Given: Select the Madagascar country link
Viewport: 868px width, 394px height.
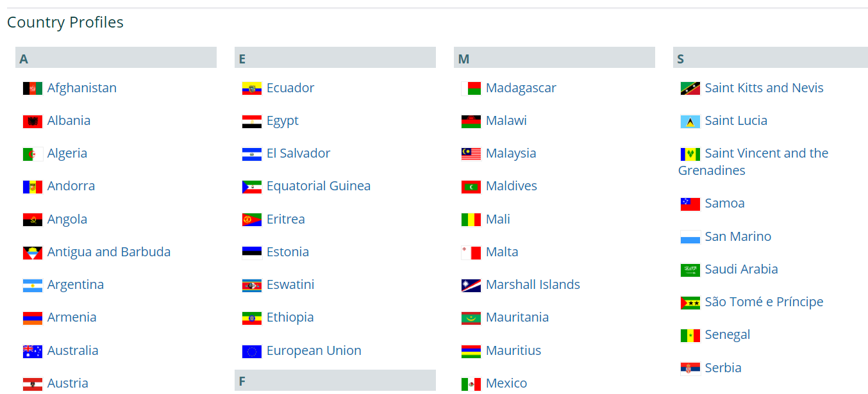Looking at the screenshot, I should [521, 88].
